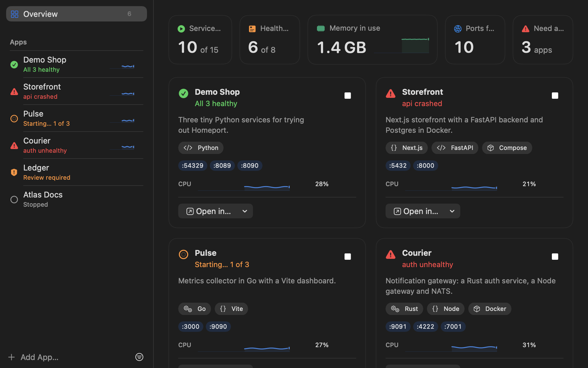The width and height of the screenshot is (588, 368).
Task: Open port :4222 on Courier
Action: pos(425,327)
